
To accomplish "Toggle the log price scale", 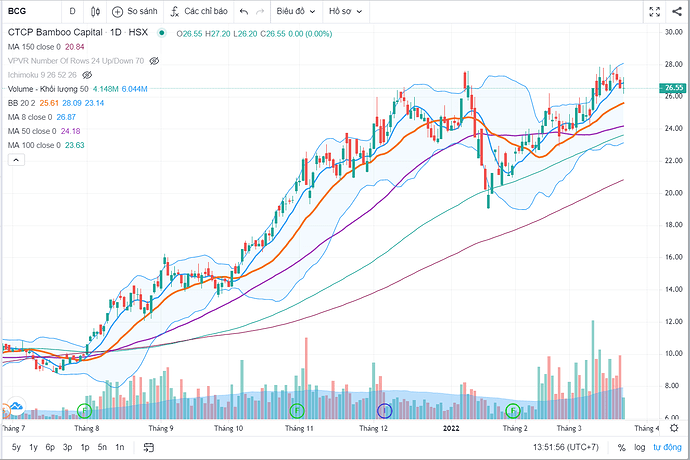I will tap(639, 446).
